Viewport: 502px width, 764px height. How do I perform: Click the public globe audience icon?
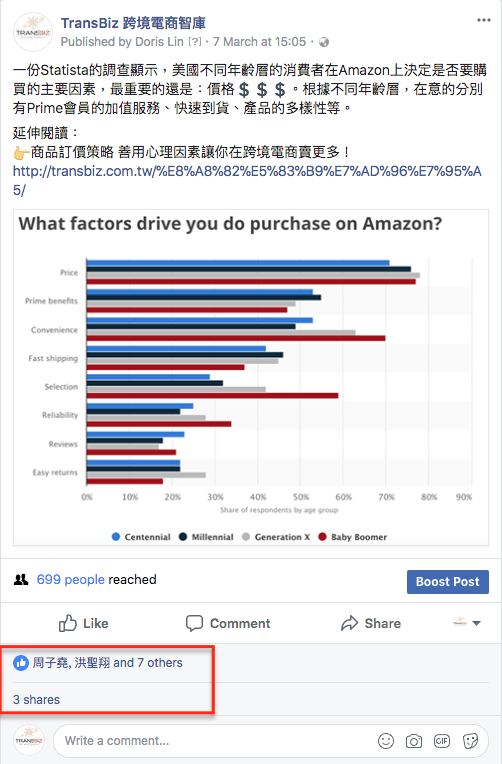(x=324, y=42)
